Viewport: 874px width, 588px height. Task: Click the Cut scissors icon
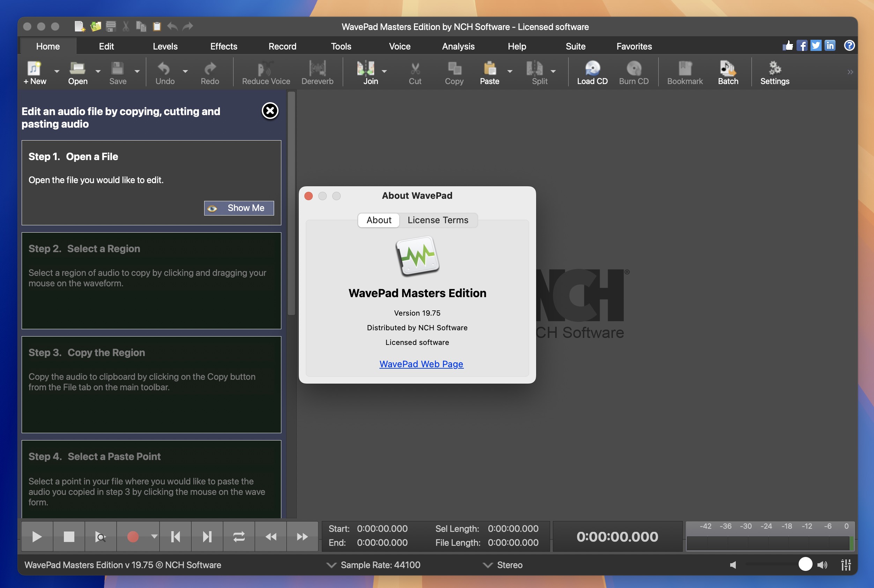[x=415, y=73]
